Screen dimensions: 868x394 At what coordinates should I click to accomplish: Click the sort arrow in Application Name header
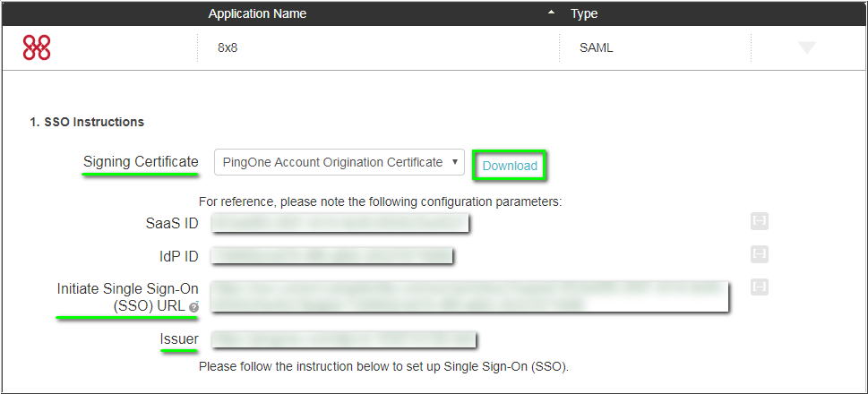click(552, 13)
